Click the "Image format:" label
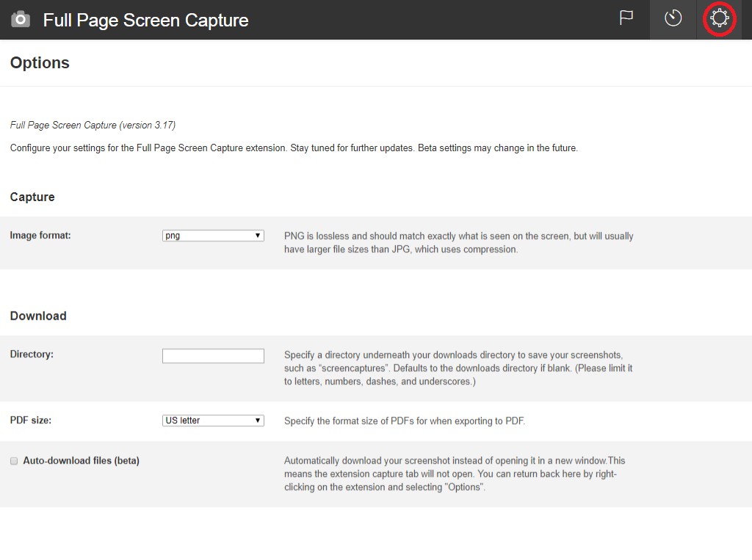The image size is (752, 560). [x=40, y=236]
